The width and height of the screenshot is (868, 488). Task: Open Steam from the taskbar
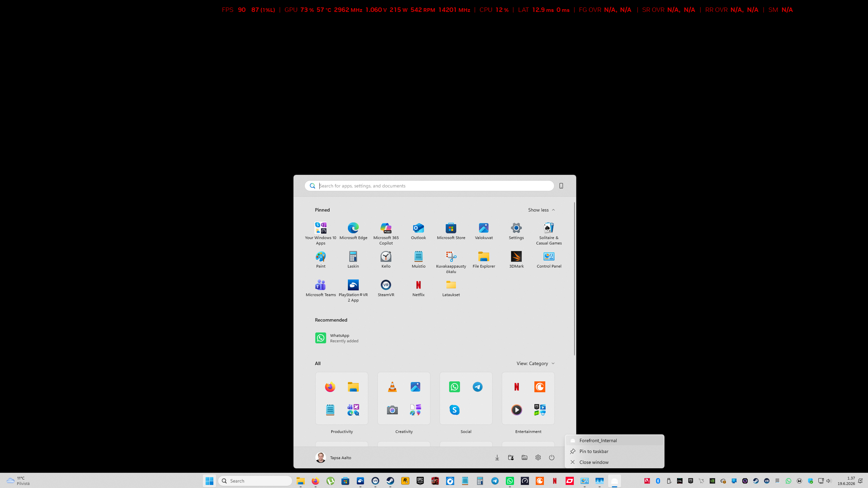(390, 481)
